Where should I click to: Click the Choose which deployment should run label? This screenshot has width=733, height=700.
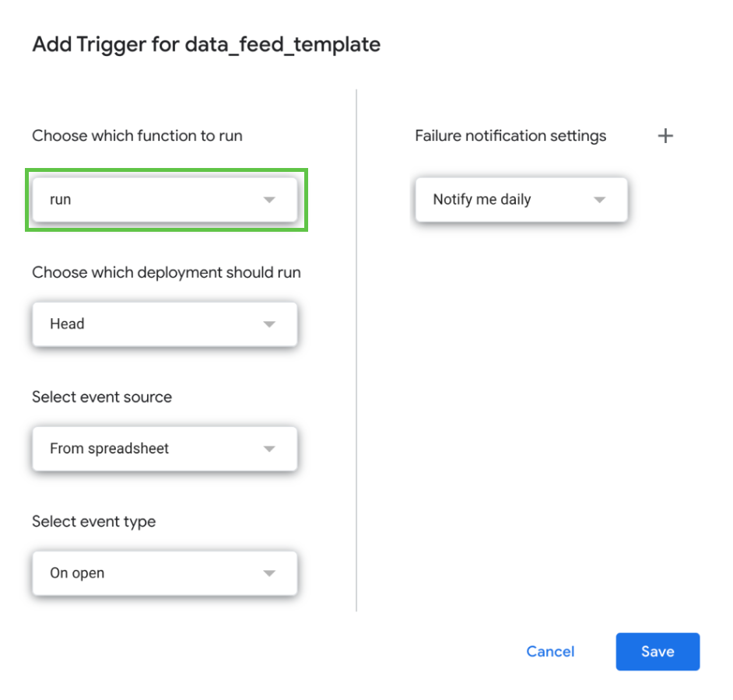pos(166,273)
